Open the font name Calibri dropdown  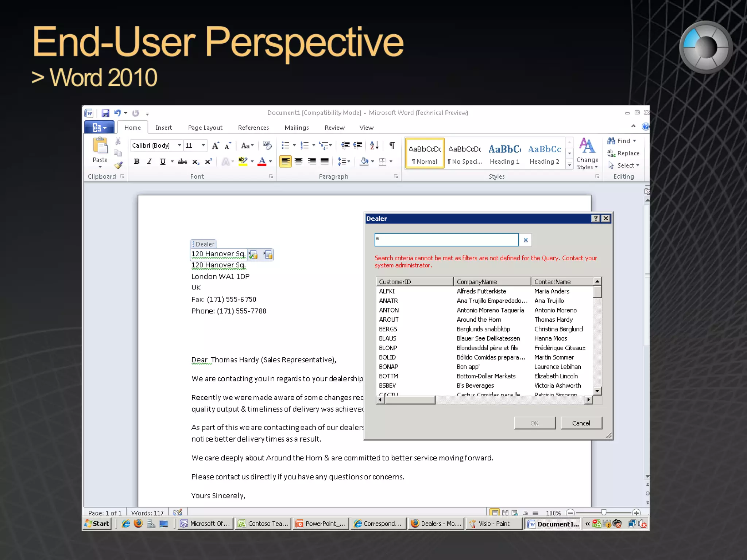tap(179, 145)
